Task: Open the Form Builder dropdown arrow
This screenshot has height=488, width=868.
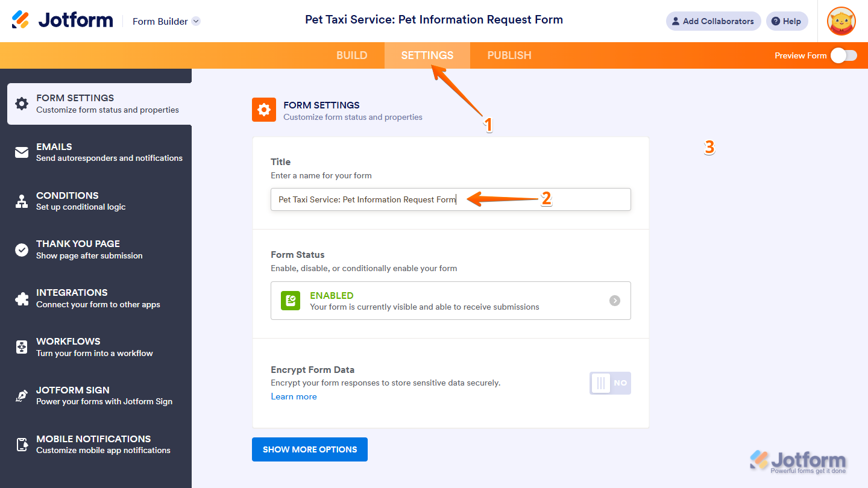Action: coord(196,21)
